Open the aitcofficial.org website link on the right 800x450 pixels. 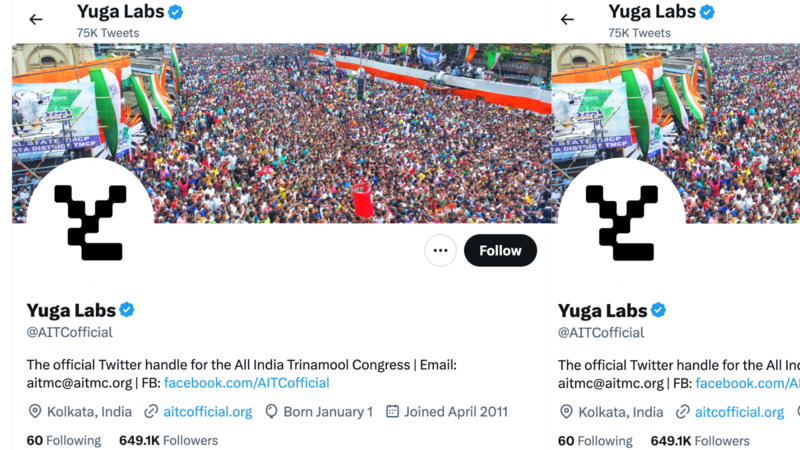pyautogui.click(x=739, y=412)
